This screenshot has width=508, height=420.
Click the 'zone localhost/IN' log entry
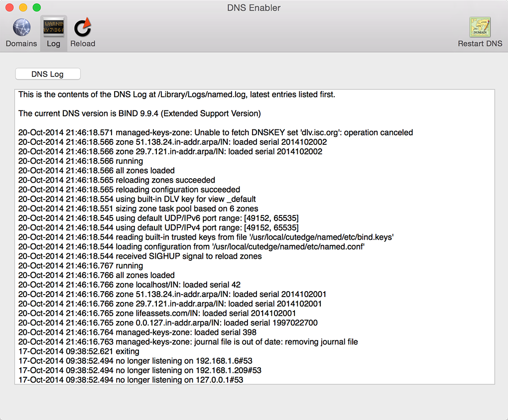coord(129,285)
